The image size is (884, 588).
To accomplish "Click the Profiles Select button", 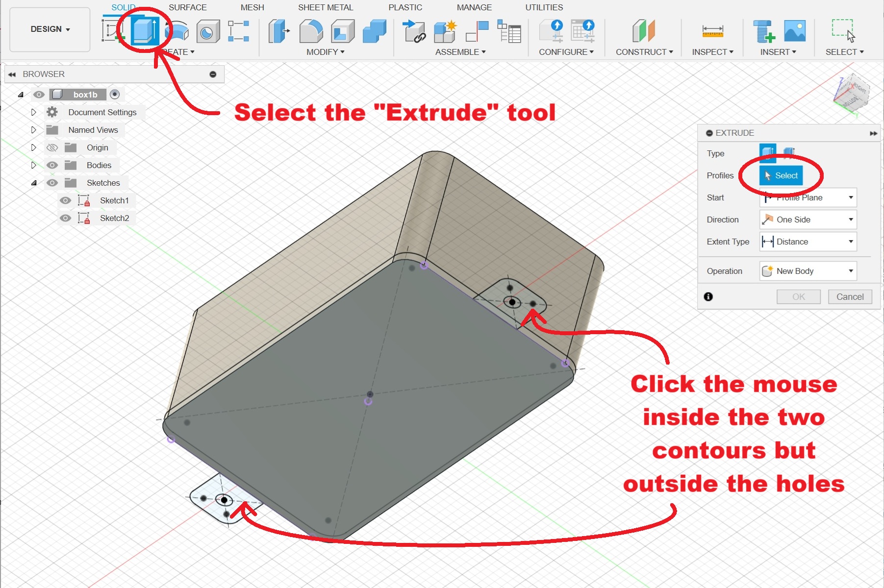I will pos(781,175).
